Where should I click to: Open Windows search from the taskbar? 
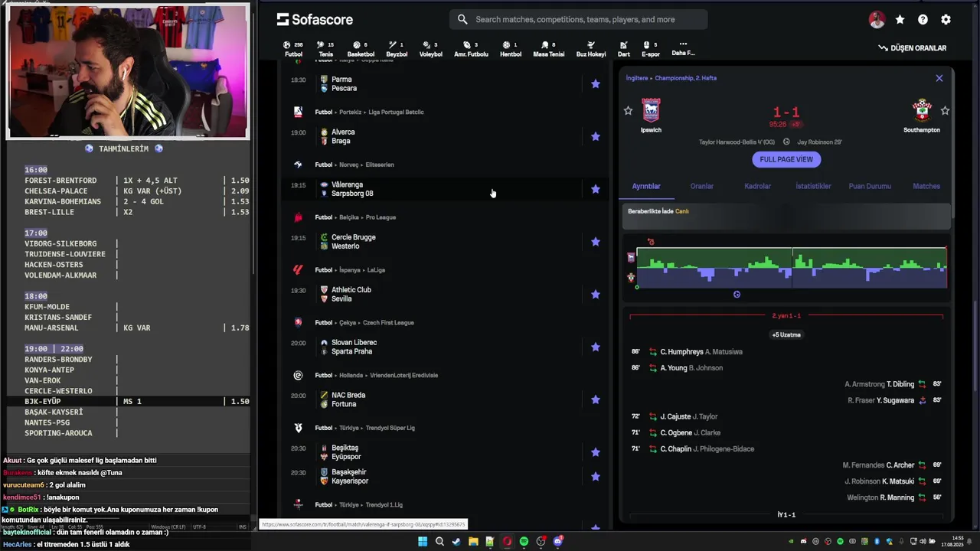click(x=439, y=542)
